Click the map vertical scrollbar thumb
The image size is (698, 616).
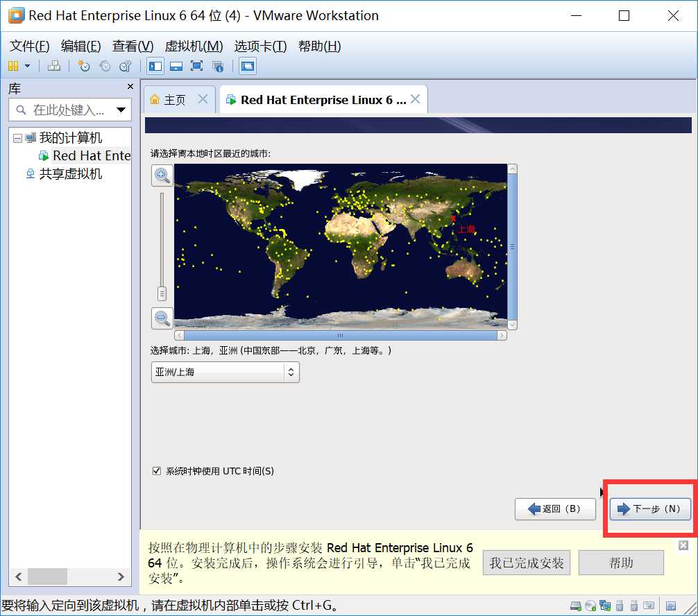pos(512,246)
